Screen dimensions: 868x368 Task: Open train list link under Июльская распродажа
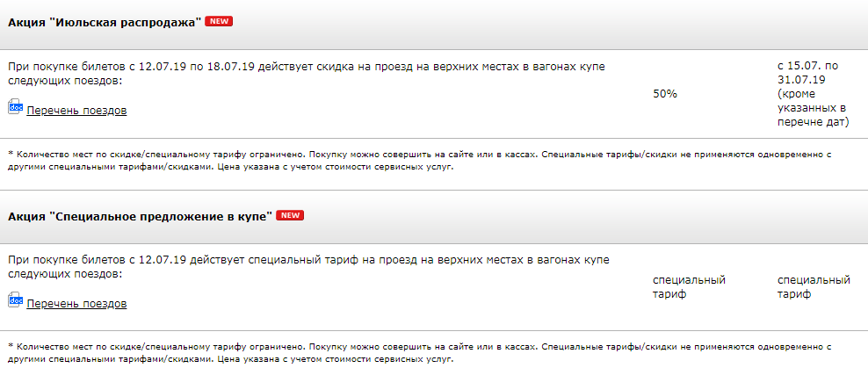(76, 111)
